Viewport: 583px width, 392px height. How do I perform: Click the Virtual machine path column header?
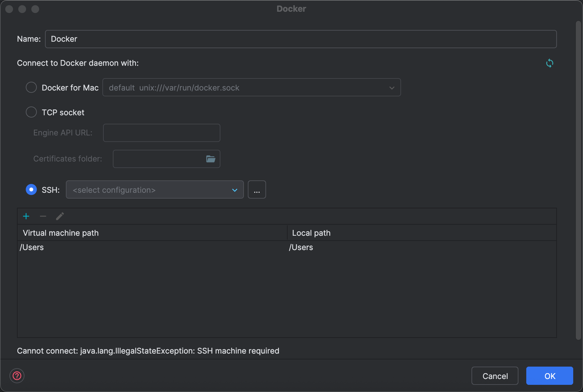pos(152,233)
